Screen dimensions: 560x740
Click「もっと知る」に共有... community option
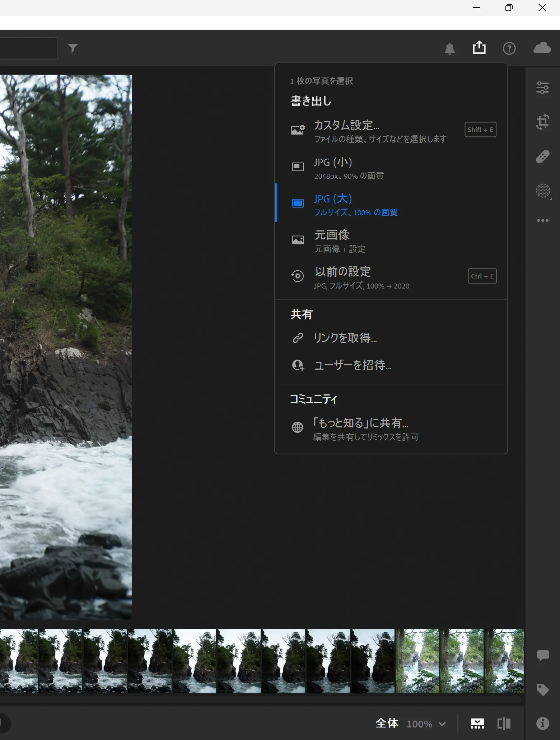[391, 429]
